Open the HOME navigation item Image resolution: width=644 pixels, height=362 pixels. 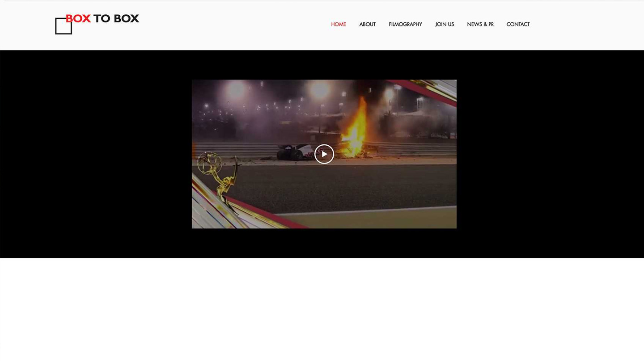[x=338, y=24]
